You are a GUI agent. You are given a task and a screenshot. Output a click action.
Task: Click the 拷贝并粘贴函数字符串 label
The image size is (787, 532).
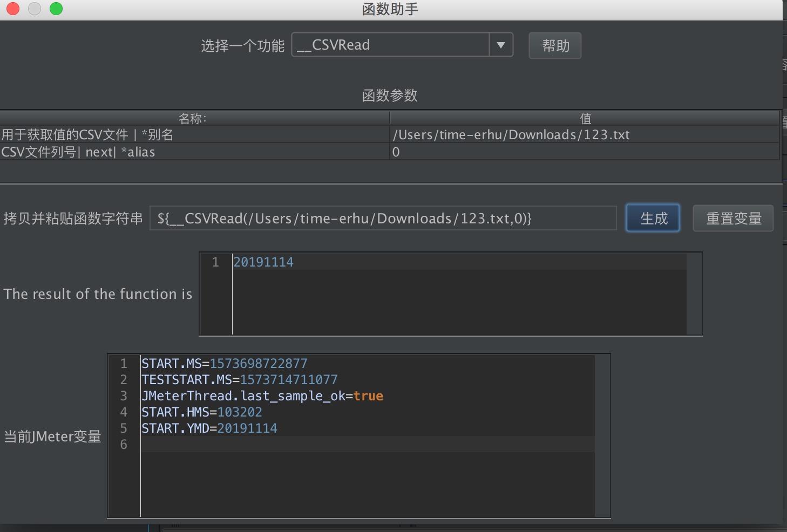73,219
